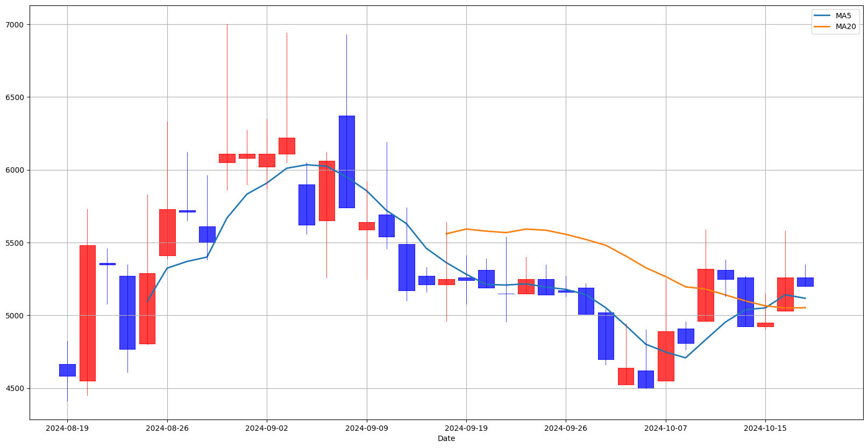Click the 2024-08-26 x-axis date label
The width and height of the screenshot is (868, 448).
coord(167,429)
